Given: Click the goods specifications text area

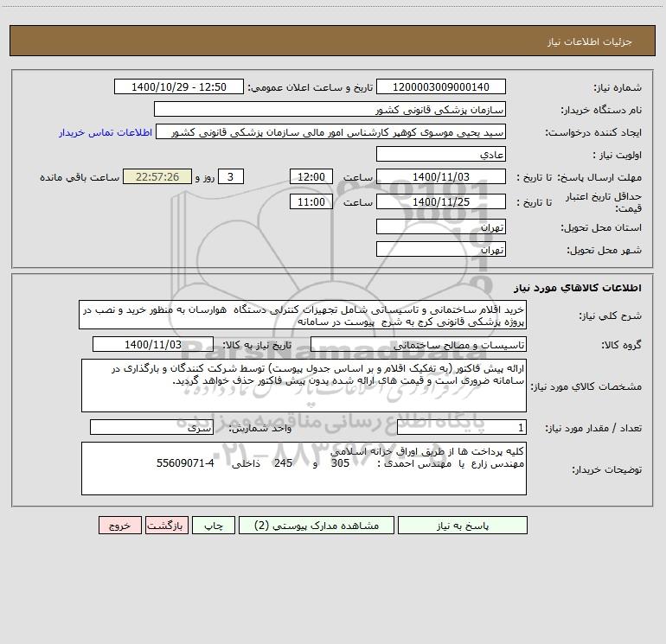Looking at the screenshot, I should click(x=304, y=386).
